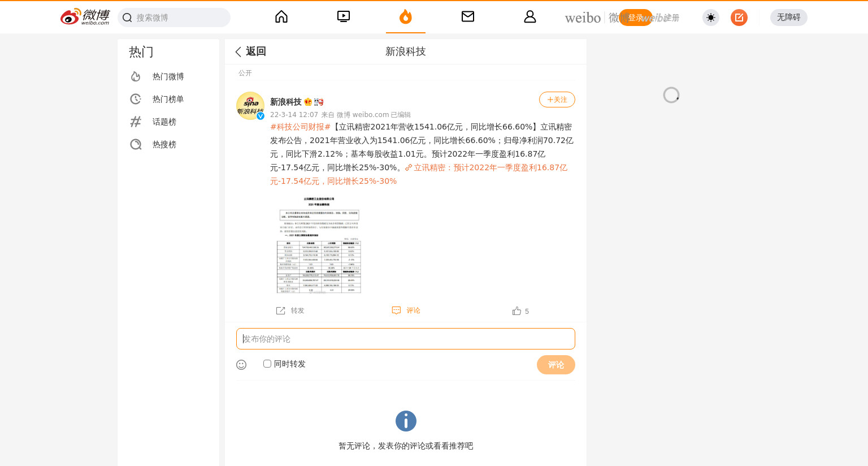Click the verified badge on avatar
Viewport: 868px width, 466px height.
(x=261, y=116)
